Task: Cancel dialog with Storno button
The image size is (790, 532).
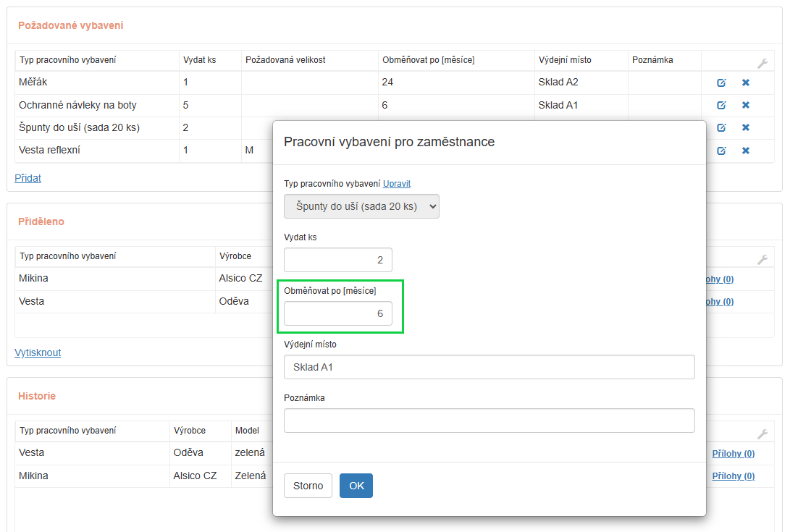Action: [x=308, y=486]
